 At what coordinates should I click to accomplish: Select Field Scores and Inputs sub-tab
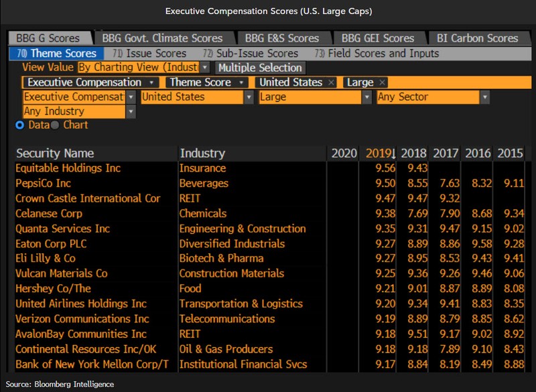click(x=377, y=54)
